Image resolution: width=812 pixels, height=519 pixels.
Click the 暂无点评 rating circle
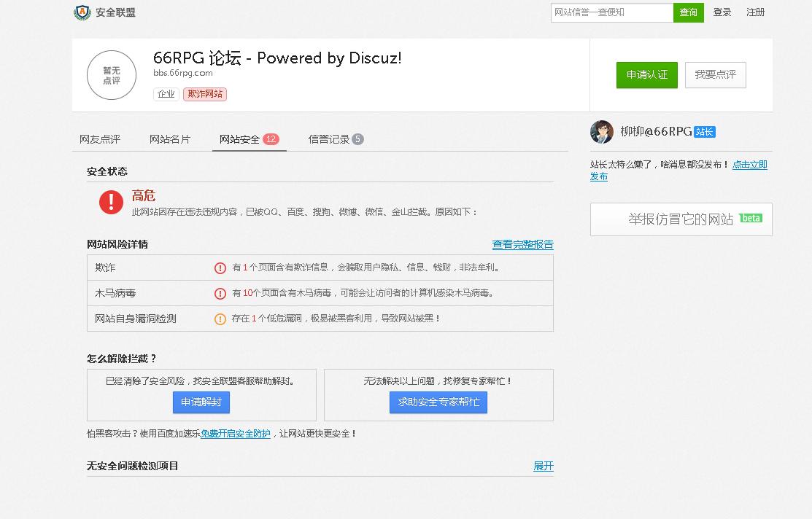[112, 75]
